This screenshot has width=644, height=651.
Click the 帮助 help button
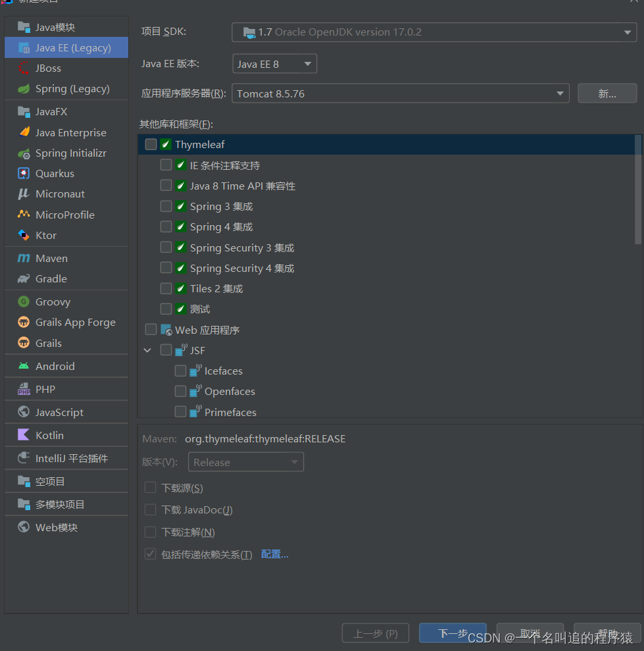607,633
